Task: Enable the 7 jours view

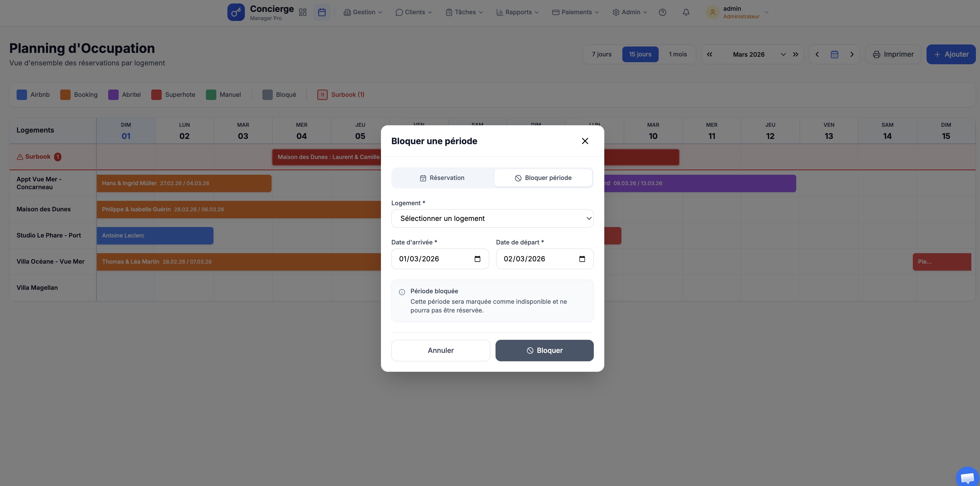Action: click(601, 54)
